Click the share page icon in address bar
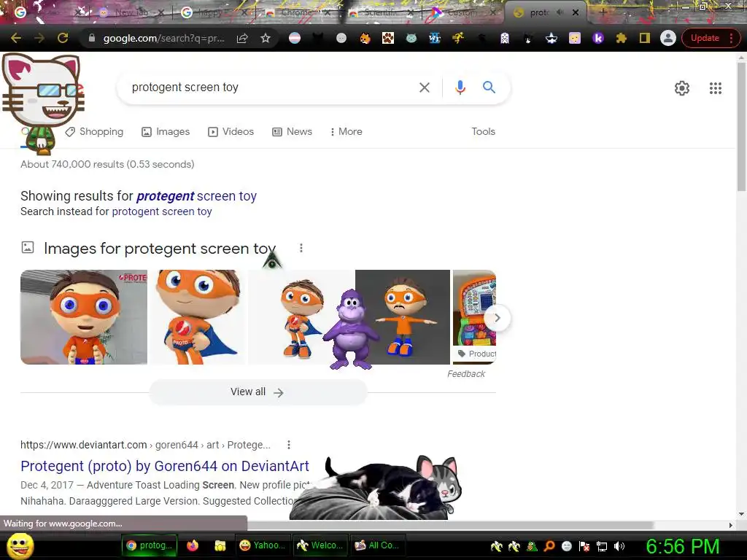747x560 pixels. click(242, 38)
